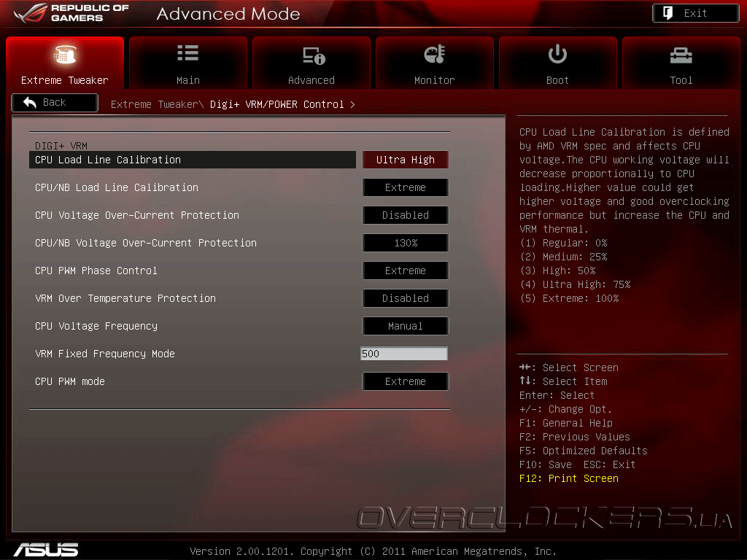
Task: Select the VRM Fixed Frequency Mode label
Action: (x=105, y=354)
